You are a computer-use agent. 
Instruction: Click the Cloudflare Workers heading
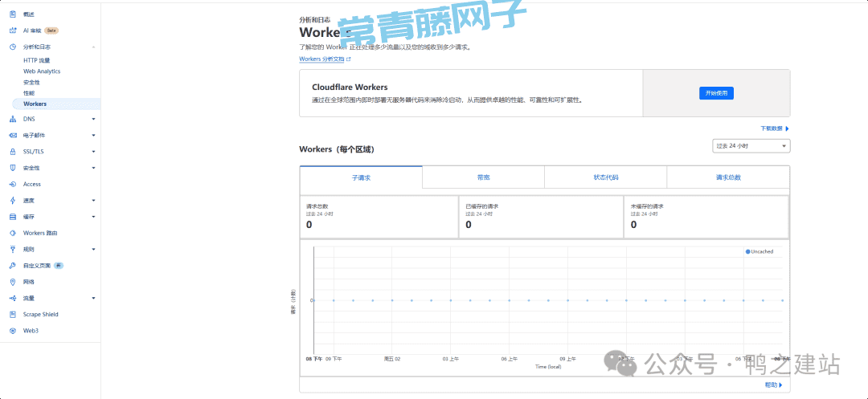tap(350, 87)
